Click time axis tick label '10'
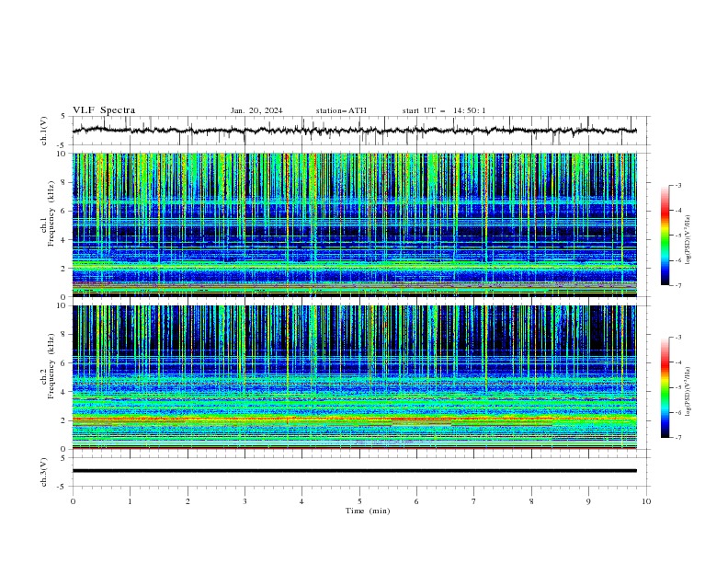 646,501
